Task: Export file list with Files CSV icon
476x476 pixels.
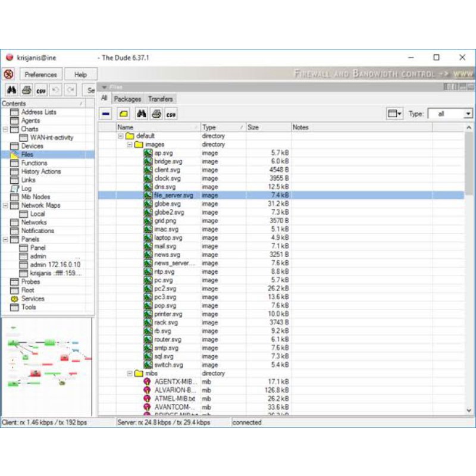Action: (171, 114)
